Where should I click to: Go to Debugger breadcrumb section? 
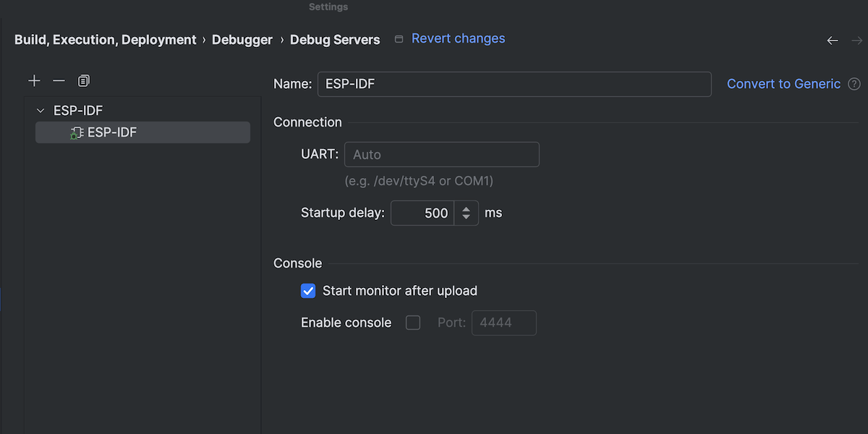242,40
